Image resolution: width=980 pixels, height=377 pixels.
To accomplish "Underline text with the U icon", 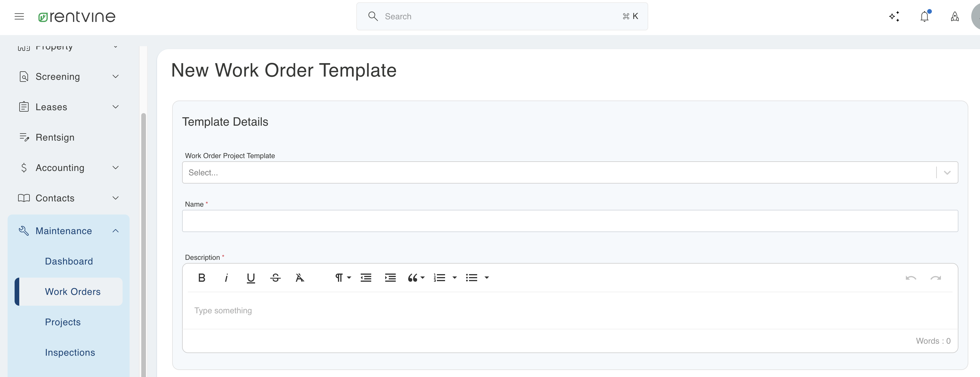I will [x=251, y=278].
